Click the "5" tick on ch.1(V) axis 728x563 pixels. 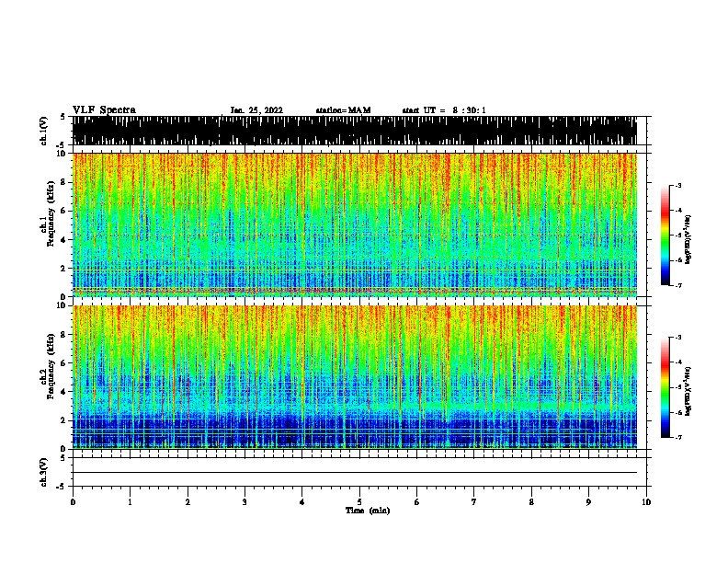[63, 117]
